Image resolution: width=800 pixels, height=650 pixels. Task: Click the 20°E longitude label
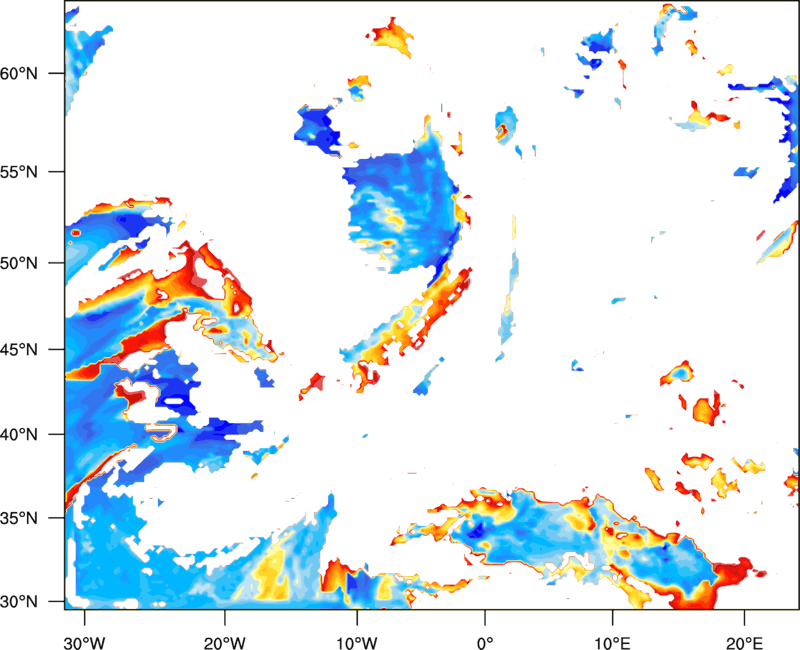(x=744, y=643)
